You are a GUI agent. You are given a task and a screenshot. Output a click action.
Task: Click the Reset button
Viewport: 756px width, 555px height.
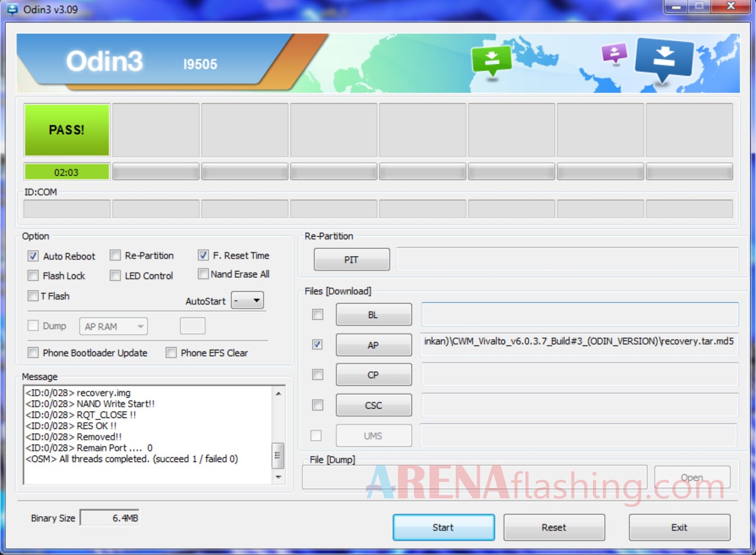tap(554, 527)
